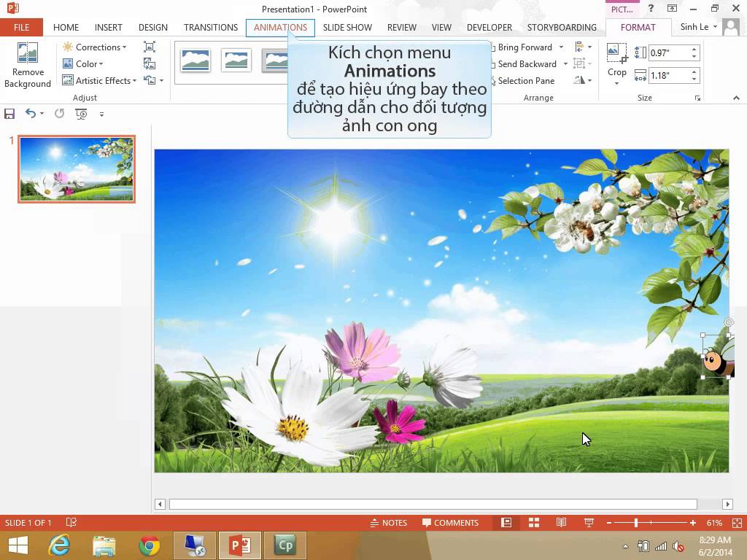Zoom in with the plus button

click(693, 522)
